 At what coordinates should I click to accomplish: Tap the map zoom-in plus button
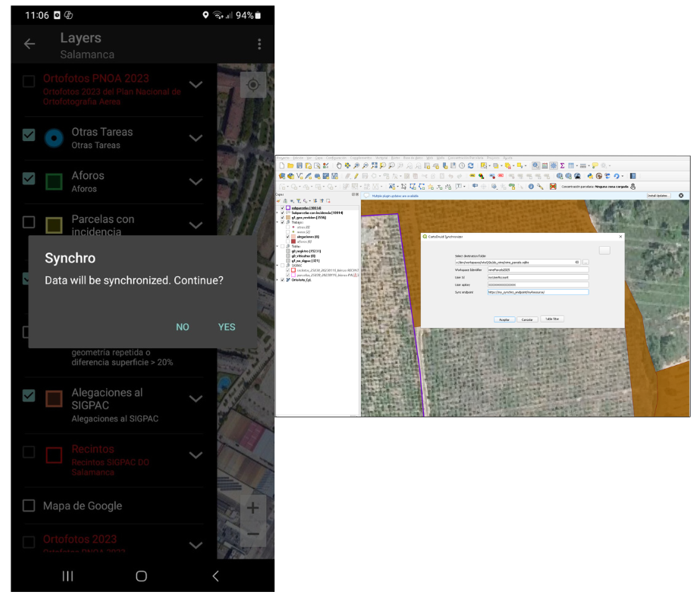tap(253, 508)
